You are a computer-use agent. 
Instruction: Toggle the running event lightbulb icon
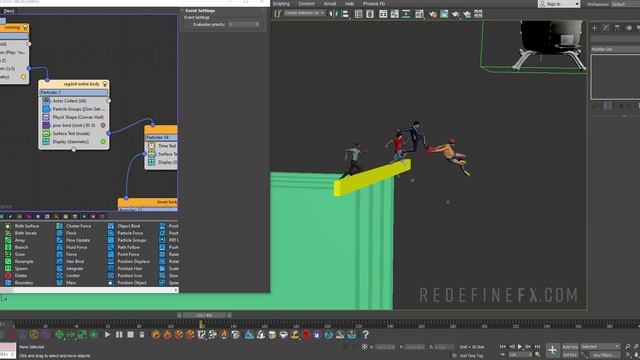[x=25, y=28]
